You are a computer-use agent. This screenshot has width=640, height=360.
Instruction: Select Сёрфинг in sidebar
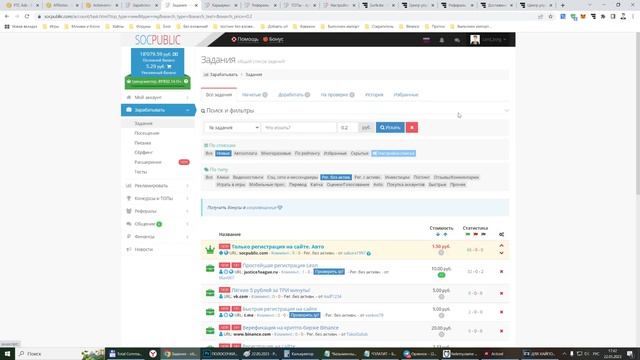[x=143, y=152]
